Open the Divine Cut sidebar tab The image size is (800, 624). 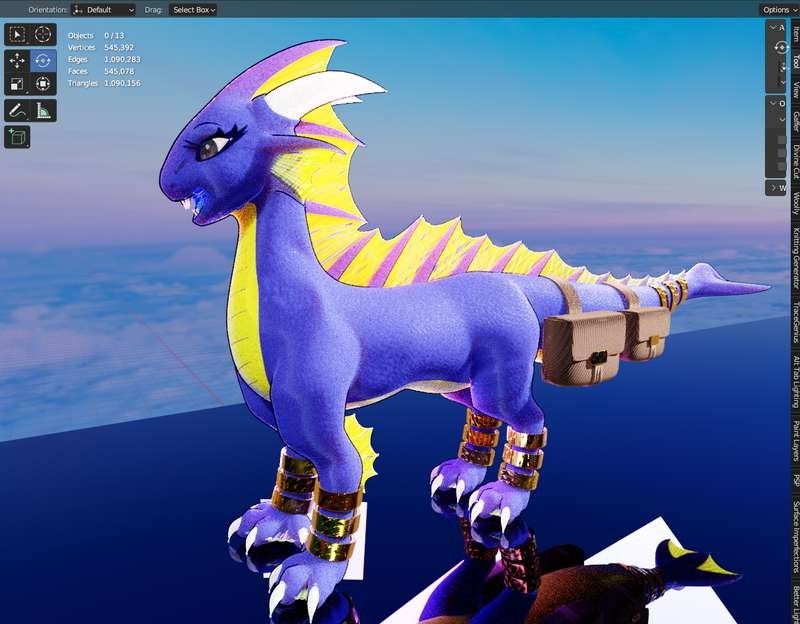[795, 162]
